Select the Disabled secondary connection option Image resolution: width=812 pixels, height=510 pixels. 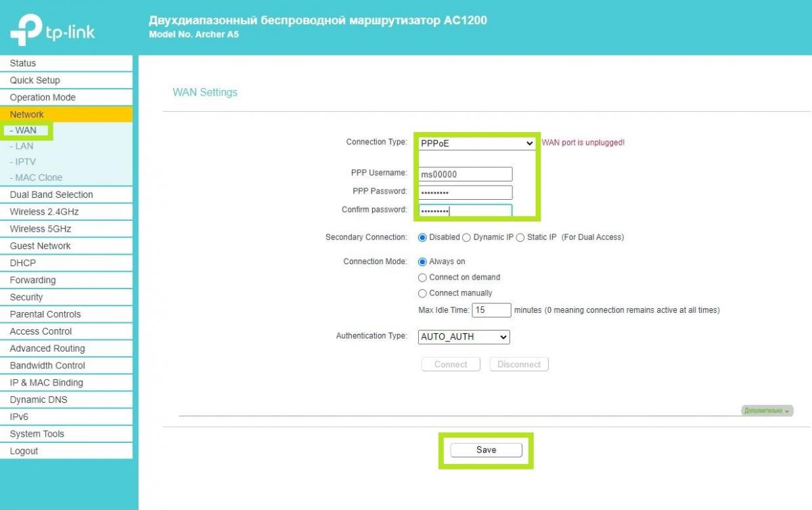click(x=423, y=238)
